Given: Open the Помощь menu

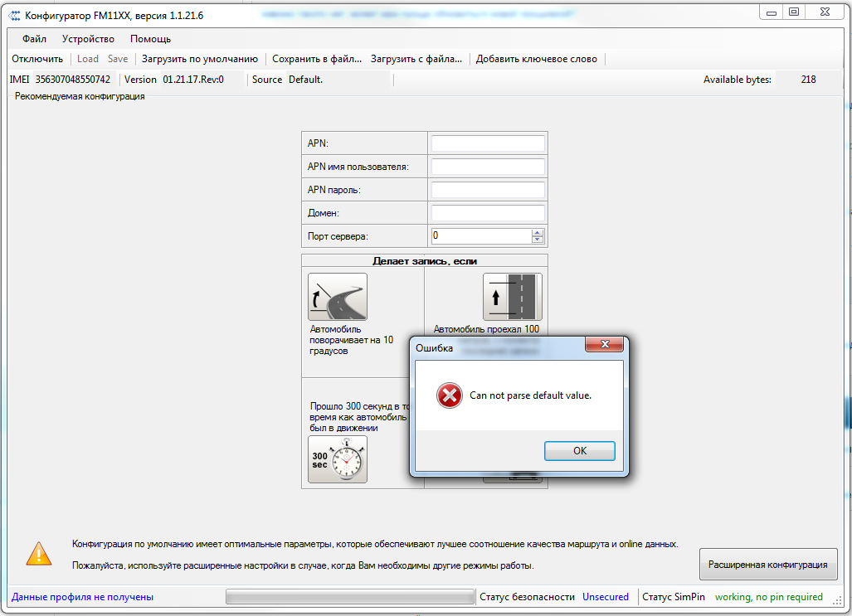Looking at the screenshot, I should (150, 39).
